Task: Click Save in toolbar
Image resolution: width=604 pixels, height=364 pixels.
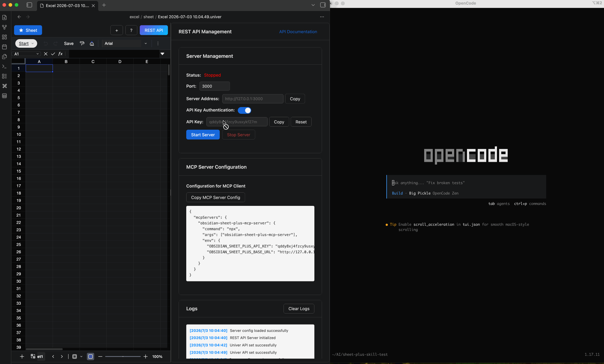Action: click(x=69, y=43)
